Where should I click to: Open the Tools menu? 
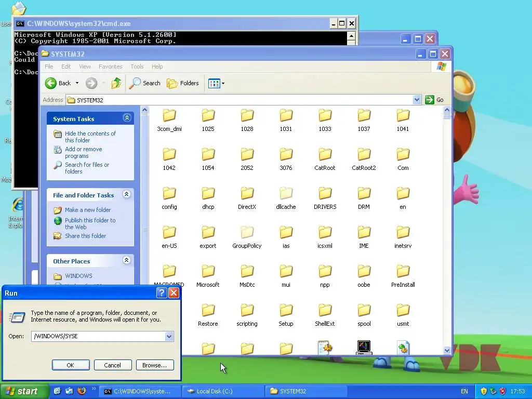[137, 66]
